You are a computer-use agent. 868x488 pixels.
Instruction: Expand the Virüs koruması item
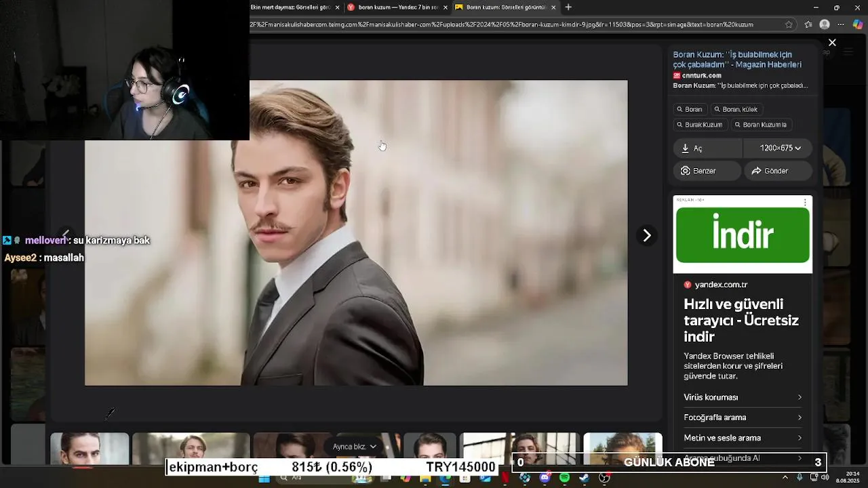coord(743,397)
